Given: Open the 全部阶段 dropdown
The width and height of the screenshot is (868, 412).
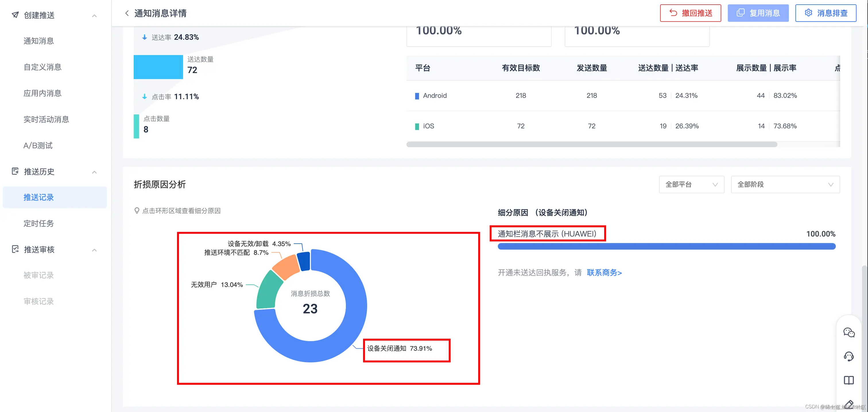Looking at the screenshot, I should pyautogui.click(x=785, y=184).
